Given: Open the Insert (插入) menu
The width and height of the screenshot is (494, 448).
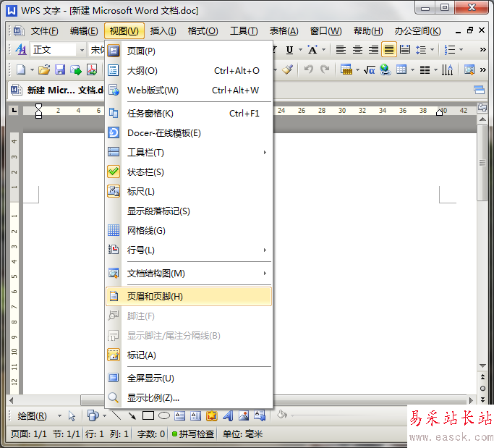Looking at the screenshot, I should coord(163,31).
